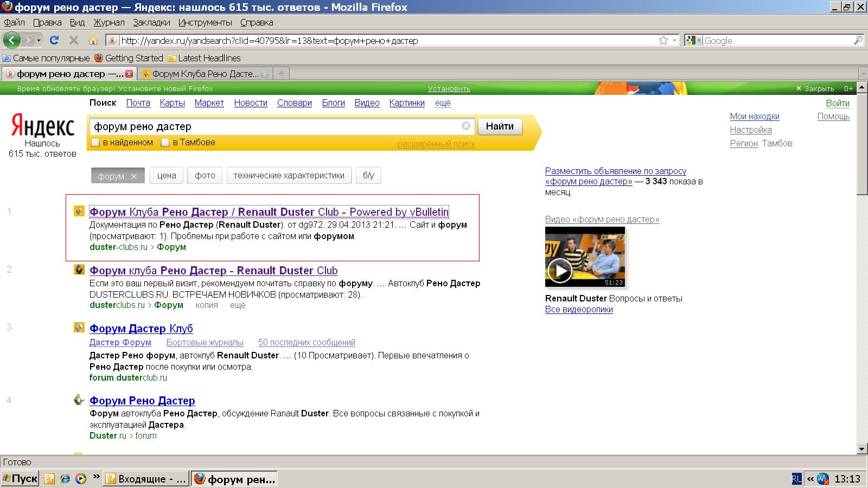This screenshot has height=488, width=868.
Task: Open the 'Форум Дастер Клуб' result link
Action: pyautogui.click(x=141, y=329)
